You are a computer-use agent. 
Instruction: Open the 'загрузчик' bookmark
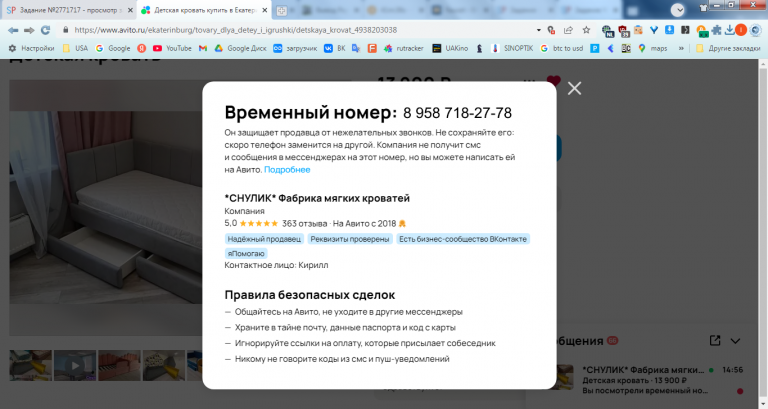pos(295,48)
